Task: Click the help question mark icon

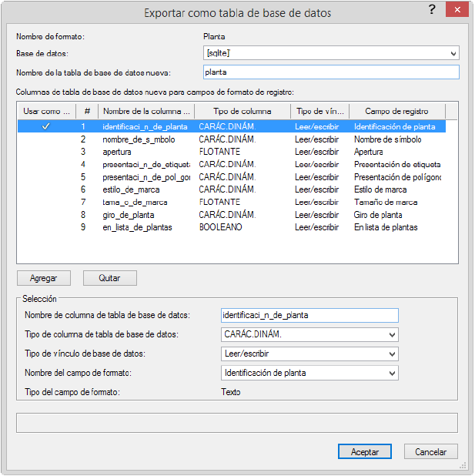Action: (432, 10)
